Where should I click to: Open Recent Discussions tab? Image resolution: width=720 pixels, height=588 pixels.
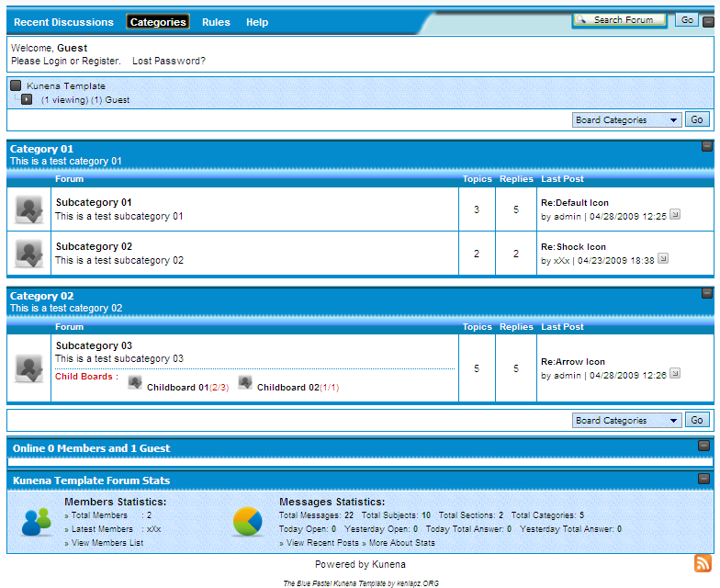[x=63, y=22]
